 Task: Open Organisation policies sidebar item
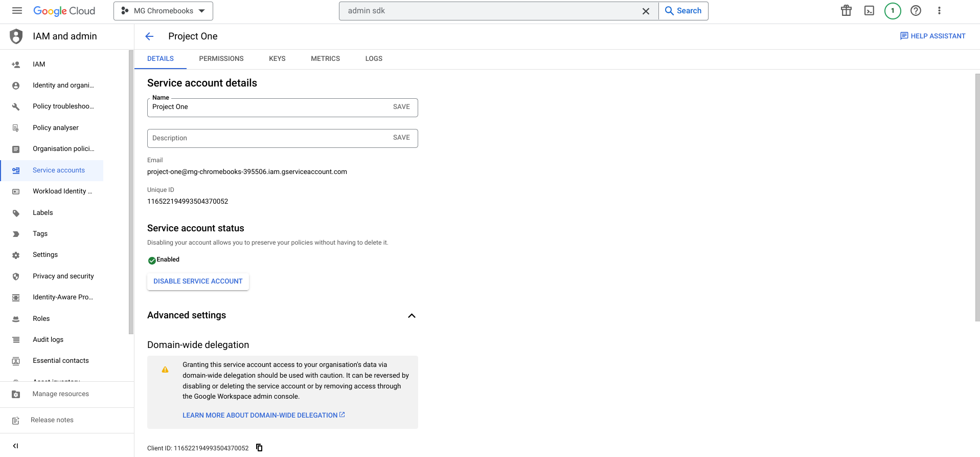point(63,149)
